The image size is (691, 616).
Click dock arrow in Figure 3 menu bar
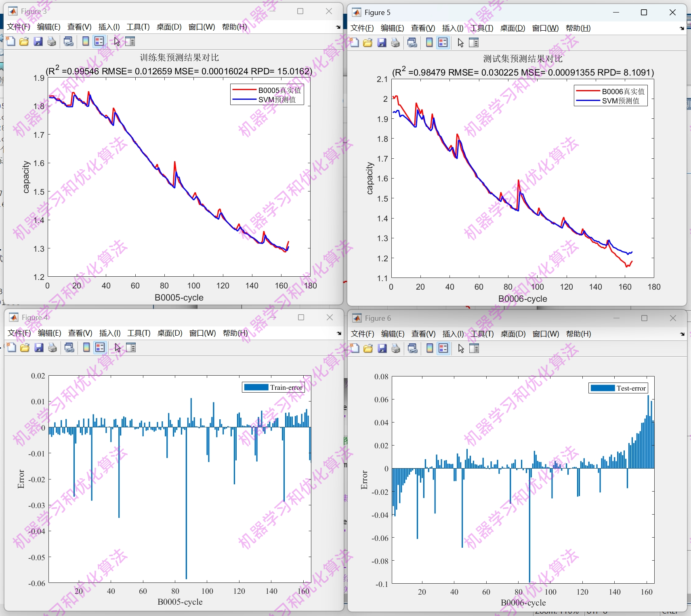tap(338, 27)
